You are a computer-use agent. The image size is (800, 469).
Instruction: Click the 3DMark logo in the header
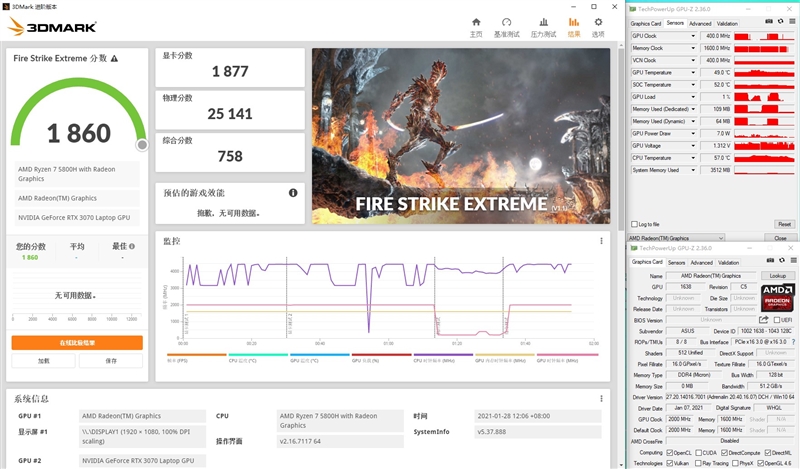(x=52, y=27)
